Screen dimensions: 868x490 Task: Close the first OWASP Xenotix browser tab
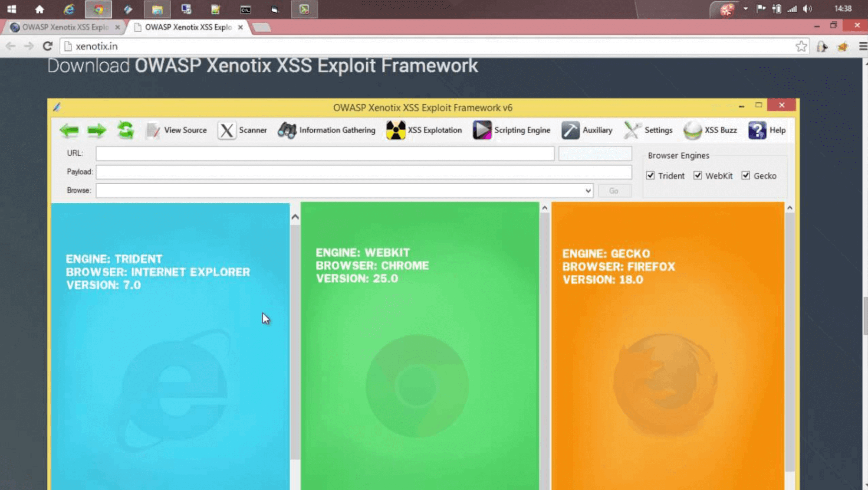coord(118,27)
